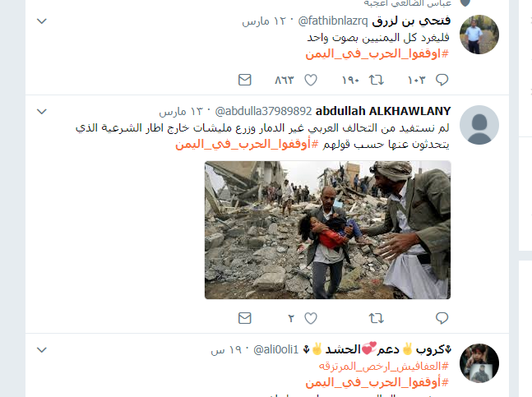
Task: Open the @ali0oli1 handle link
Action: (275, 349)
